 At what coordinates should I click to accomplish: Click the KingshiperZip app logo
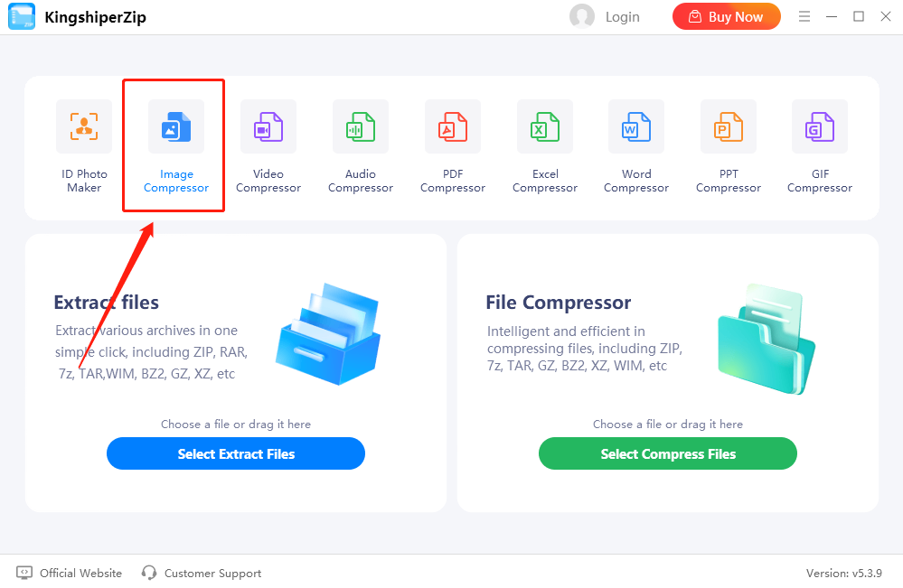pos(22,16)
